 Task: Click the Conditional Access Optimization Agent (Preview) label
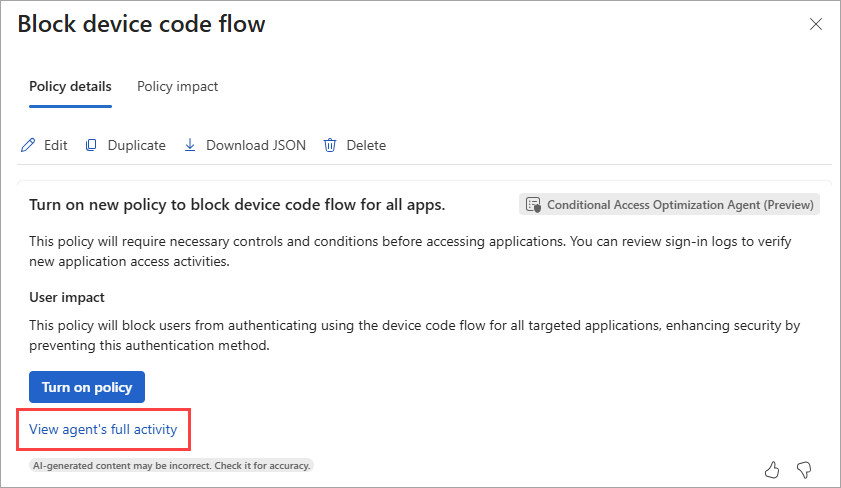pyautogui.click(x=680, y=205)
